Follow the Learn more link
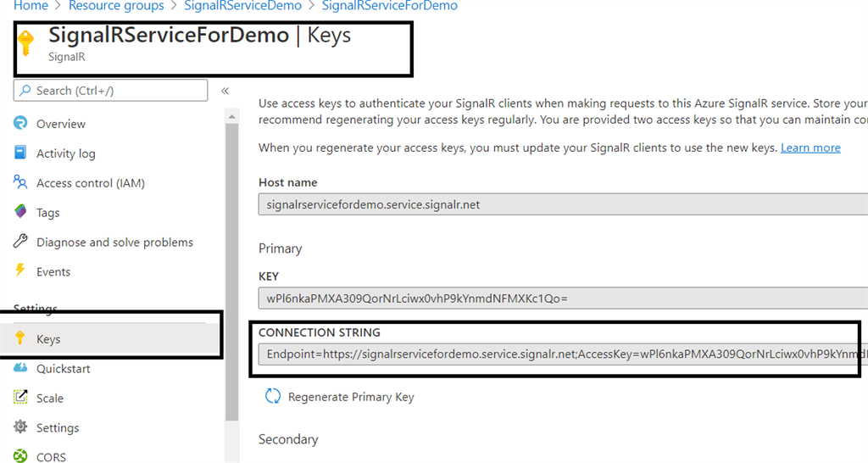The height and width of the screenshot is (463, 868). click(810, 148)
